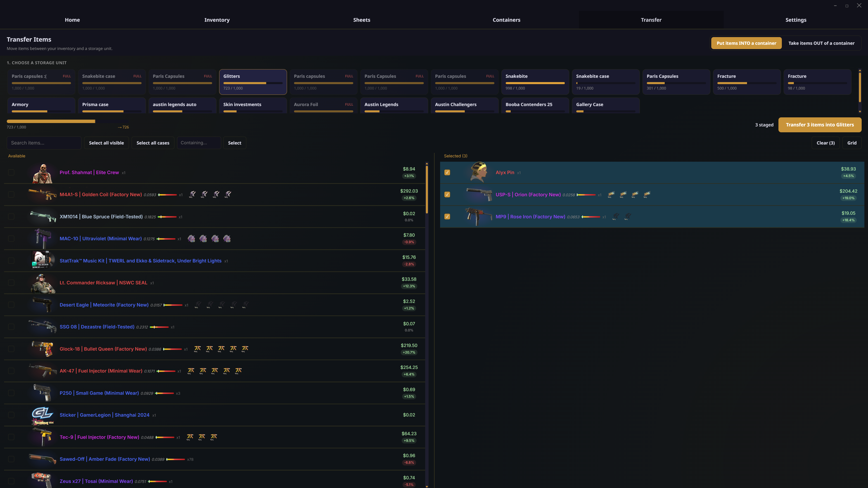Click the M4A1-S Golden Coil float wear bar
Image resolution: width=868 pixels, height=488 pixels.
(x=167, y=195)
